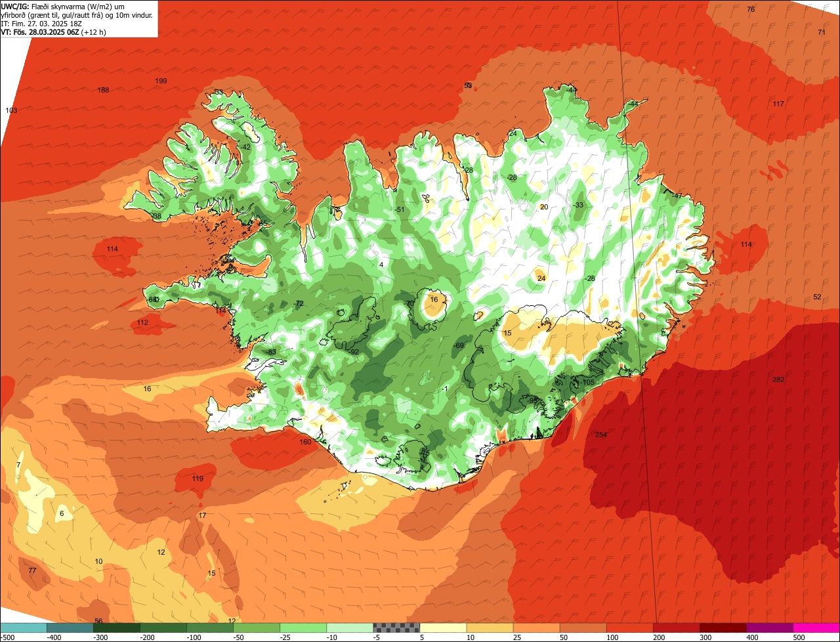This screenshot has width=840, height=642.
Task: Click the 103 value in the far northwest
Action: pos(11,110)
